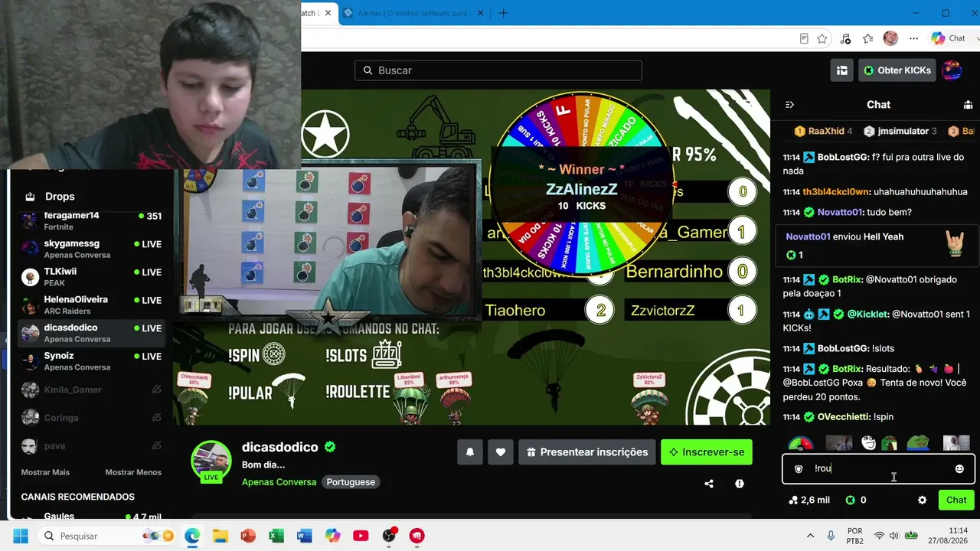This screenshot has height=551, width=980.
Task: Open Edge media control music icon
Action: (845, 38)
